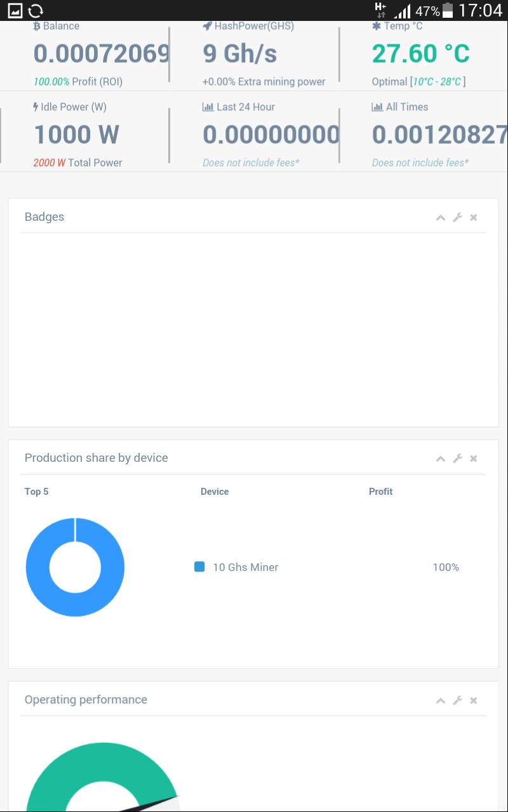Image resolution: width=508 pixels, height=812 pixels.
Task: Click the blue production share donut chart
Action: pyautogui.click(x=38, y=567)
